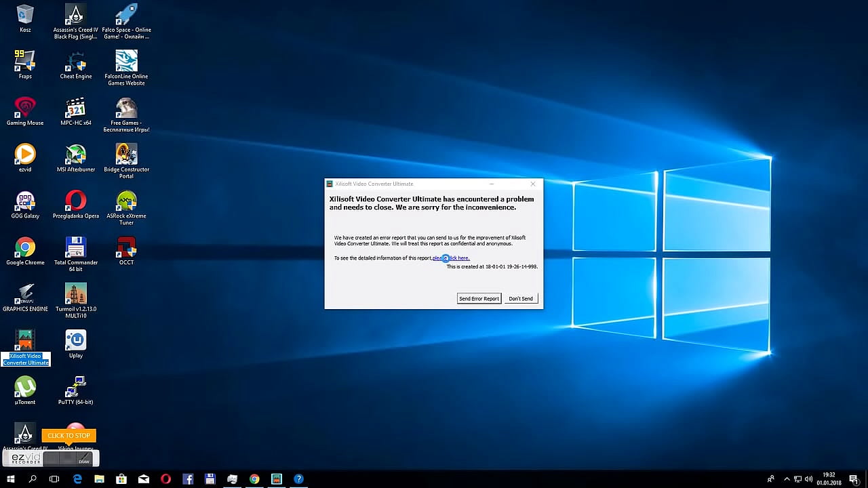
Task: Open Facebook from the taskbar
Action: click(x=188, y=479)
